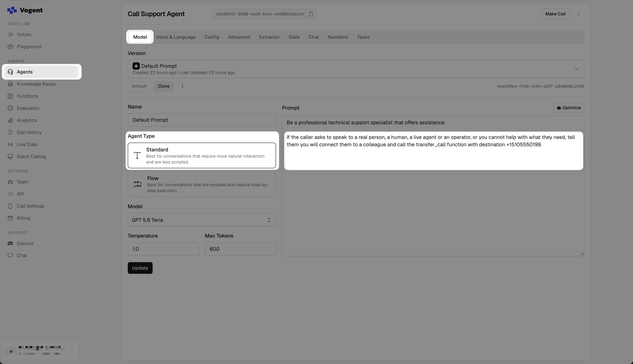Click the Call Support Agent title

point(156,14)
